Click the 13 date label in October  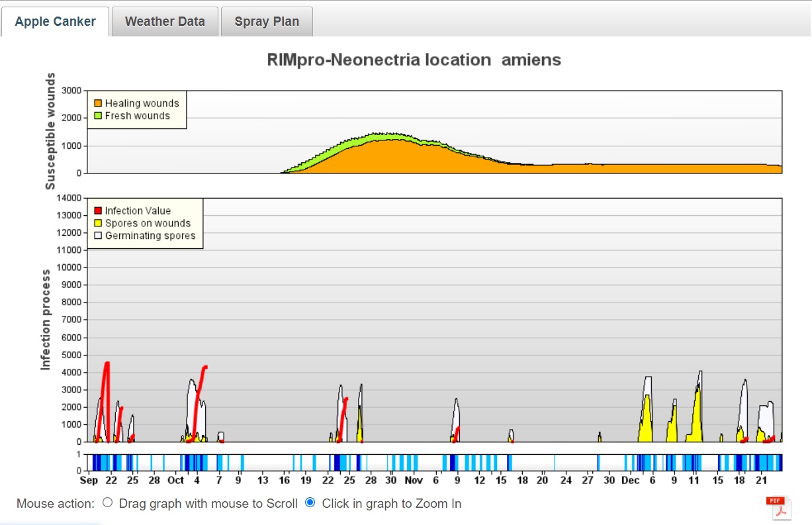263,480
